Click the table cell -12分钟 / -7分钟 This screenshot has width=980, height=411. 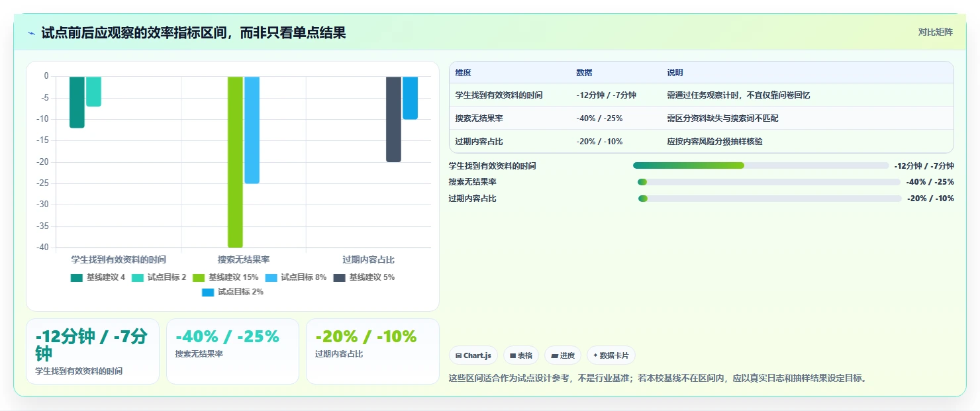(x=606, y=95)
